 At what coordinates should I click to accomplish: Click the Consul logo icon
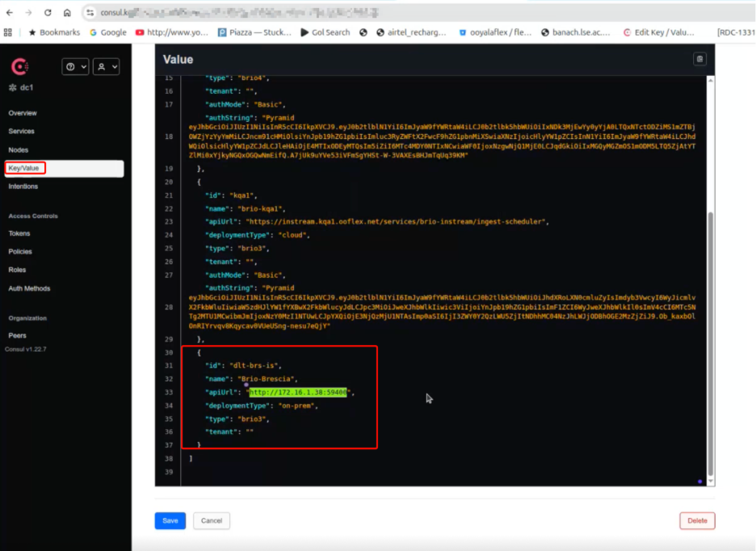click(19, 66)
